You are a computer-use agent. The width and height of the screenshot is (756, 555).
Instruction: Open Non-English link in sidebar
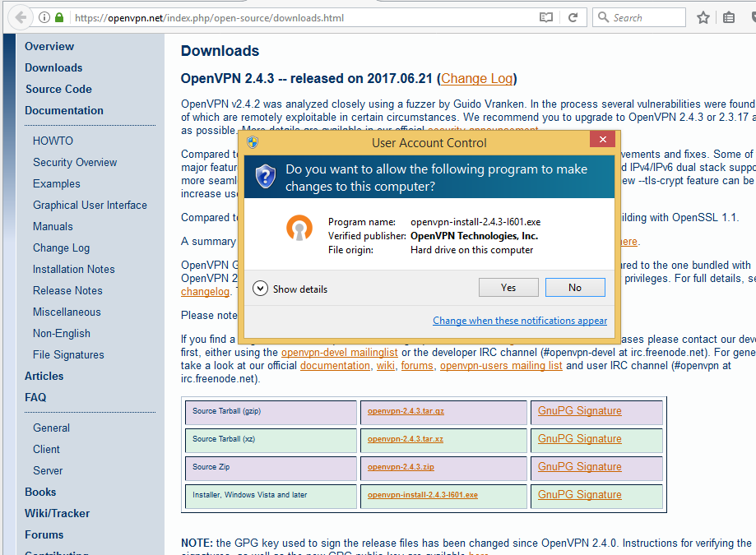tap(62, 333)
